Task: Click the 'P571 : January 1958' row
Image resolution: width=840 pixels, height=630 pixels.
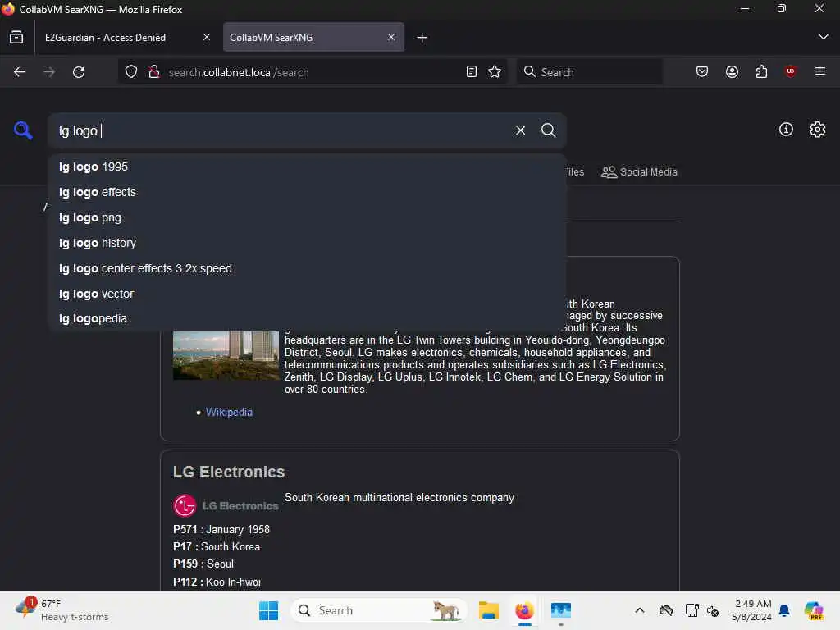Action: tap(221, 529)
